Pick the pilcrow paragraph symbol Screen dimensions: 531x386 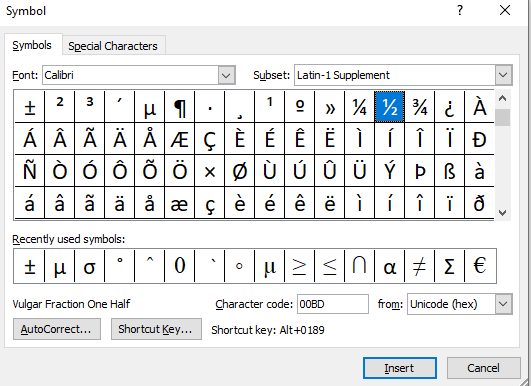point(179,107)
